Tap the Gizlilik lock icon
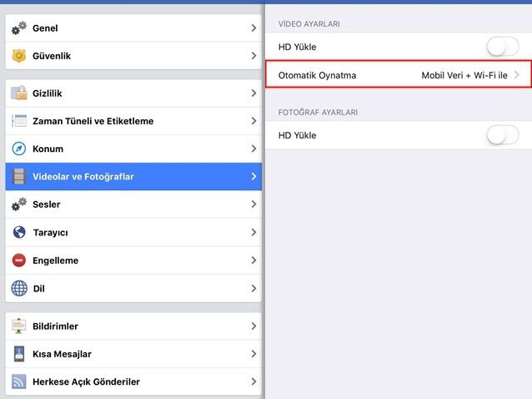The width and height of the screenshot is (532, 399). [x=19, y=93]
